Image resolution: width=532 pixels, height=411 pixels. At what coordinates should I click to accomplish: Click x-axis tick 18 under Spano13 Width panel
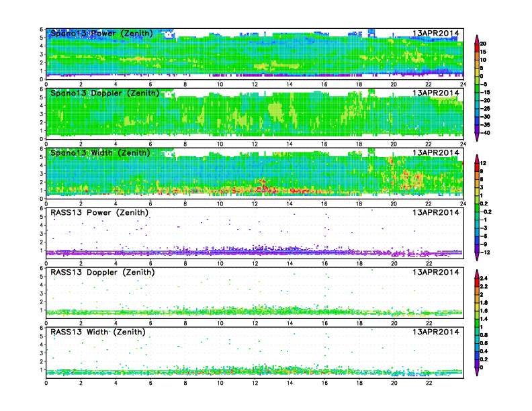pos(359,203)
